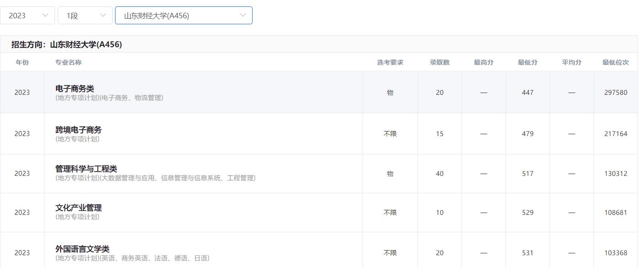Viewport: 644px width, 268px height.
Task: Click the 专业名称 column header
Action: click(68, 62)
